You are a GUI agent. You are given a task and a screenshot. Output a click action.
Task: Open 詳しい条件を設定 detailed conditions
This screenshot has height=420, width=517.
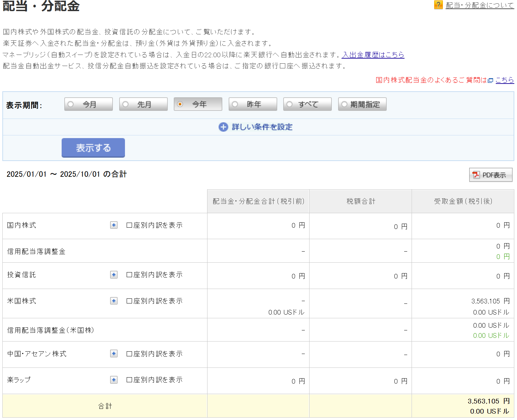pyautogui.click(x=262, y=127)
